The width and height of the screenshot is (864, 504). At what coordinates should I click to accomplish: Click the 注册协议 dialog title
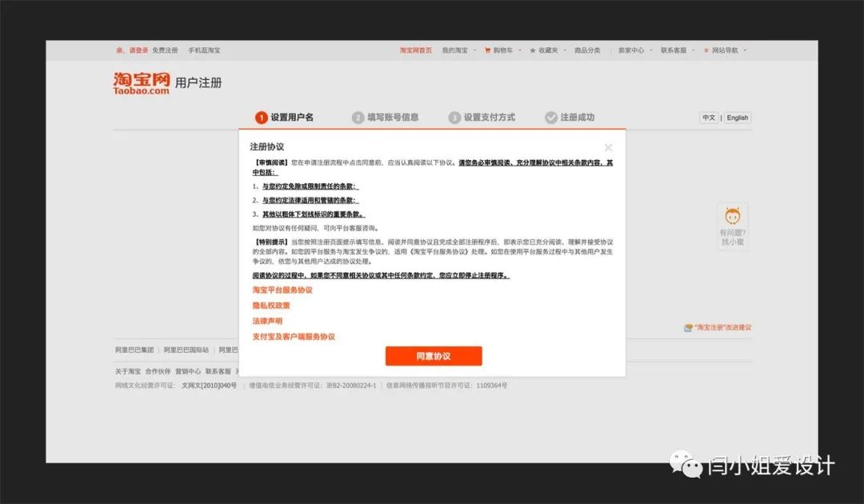[x=266, y=146]
